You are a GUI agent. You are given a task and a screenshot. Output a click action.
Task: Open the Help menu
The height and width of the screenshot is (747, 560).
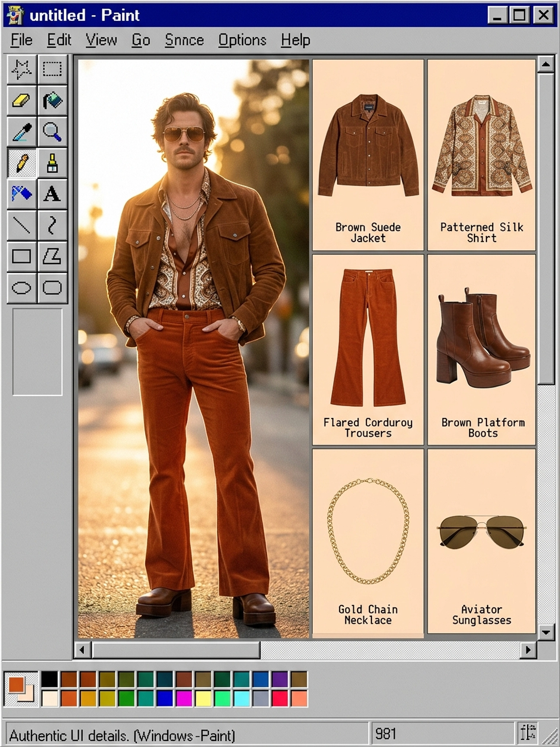[295, 40]
